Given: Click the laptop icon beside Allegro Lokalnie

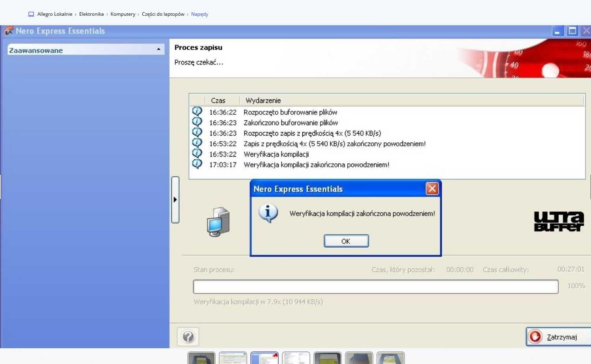Looking at the screenshot, I should tap(31, 14).
